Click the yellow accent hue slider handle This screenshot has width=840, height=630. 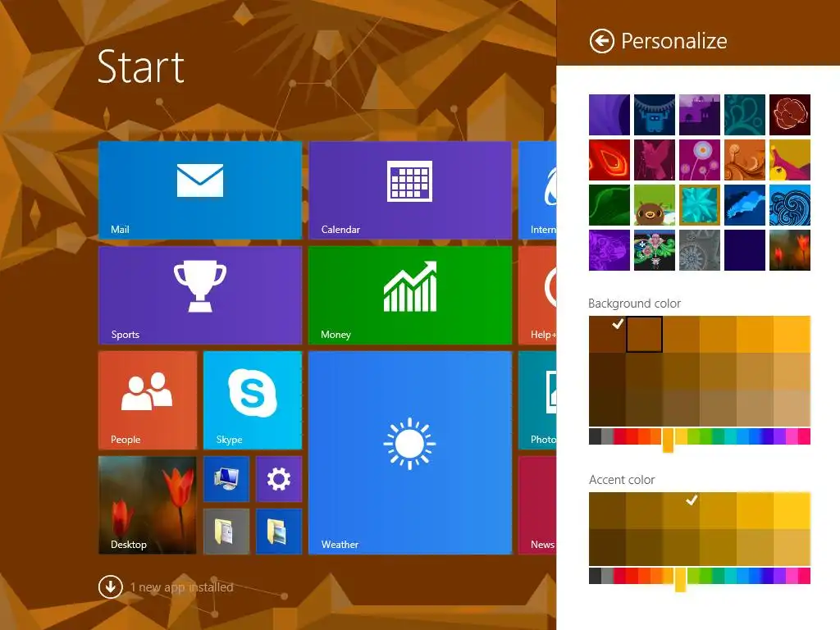[680, 580]
